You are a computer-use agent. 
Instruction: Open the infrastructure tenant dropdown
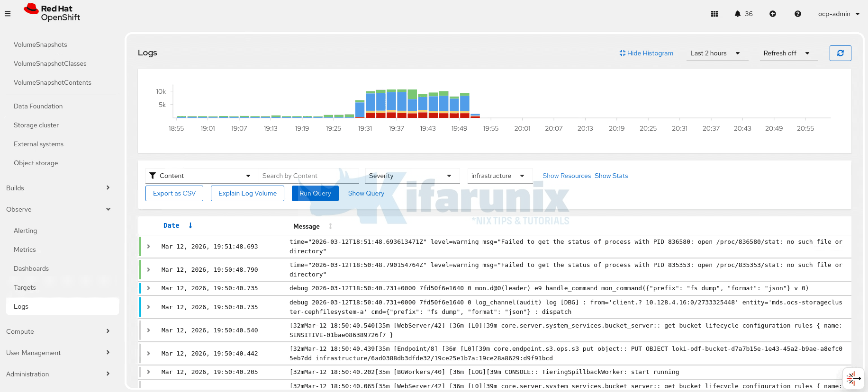[x=500, y=176]
